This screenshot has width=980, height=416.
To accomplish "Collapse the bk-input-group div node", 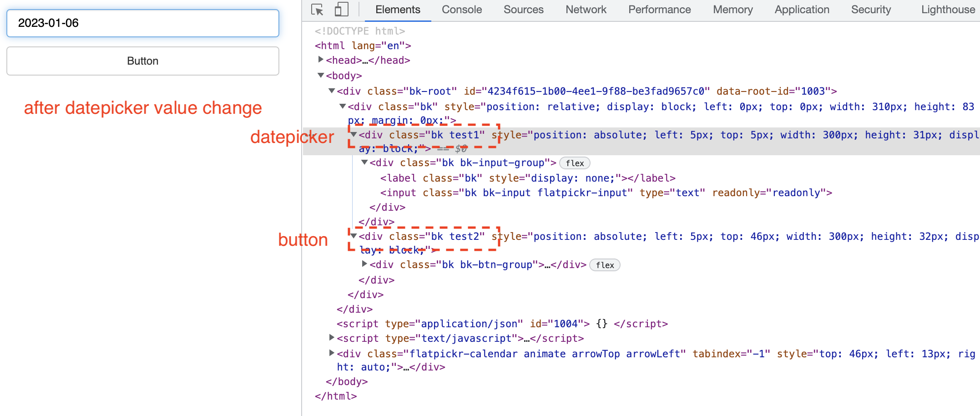I will coord(364,162).
